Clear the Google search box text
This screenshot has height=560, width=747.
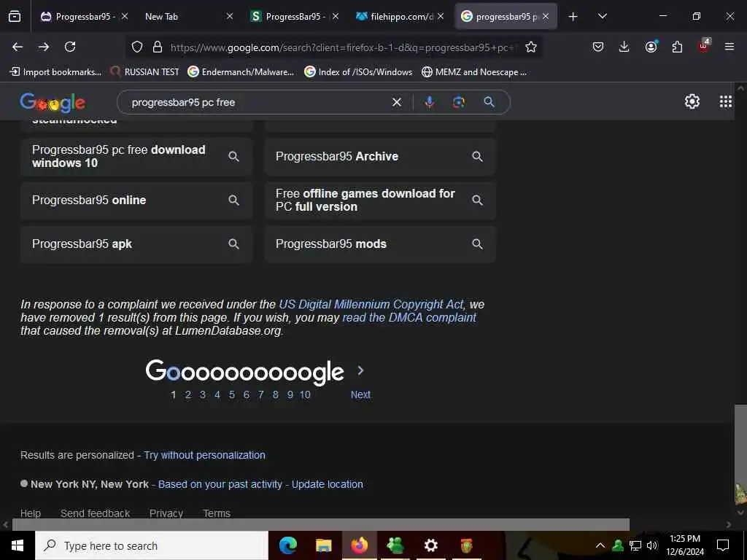(x=396, y=102)
